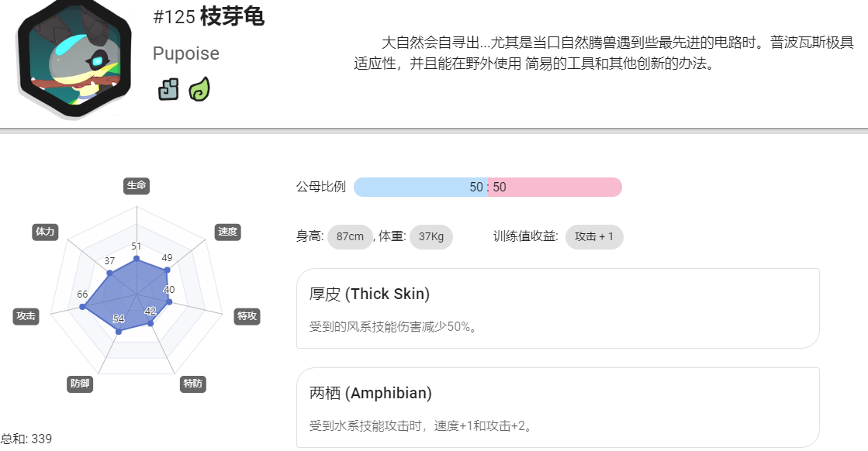Click the 体力 stat label
868x451 pixels.
pyautogui.click(x=45, y=232)
